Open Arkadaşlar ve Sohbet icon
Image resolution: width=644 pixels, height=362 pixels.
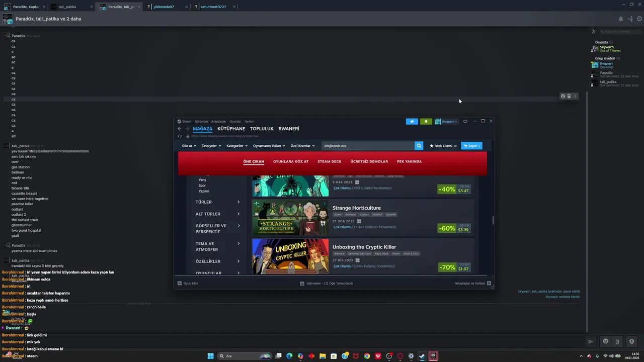(x=489, y=283)
